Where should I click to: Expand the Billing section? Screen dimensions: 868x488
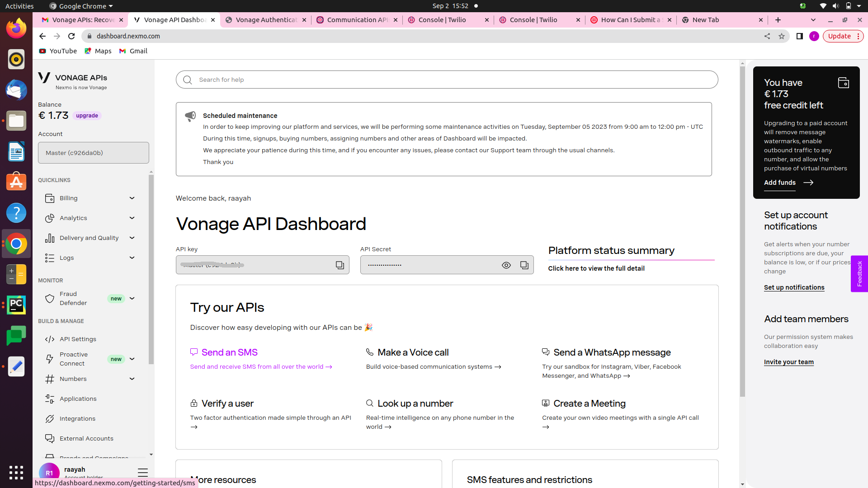[132, 198]
